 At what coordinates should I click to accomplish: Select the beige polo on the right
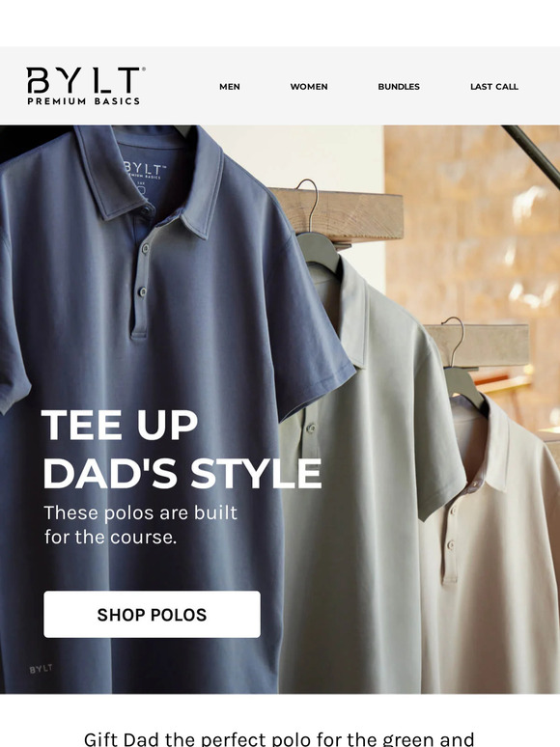(490, 548)
